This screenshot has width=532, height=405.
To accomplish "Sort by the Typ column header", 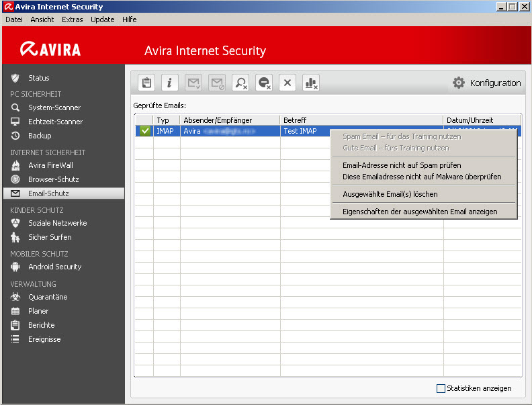I will [167, 120].
